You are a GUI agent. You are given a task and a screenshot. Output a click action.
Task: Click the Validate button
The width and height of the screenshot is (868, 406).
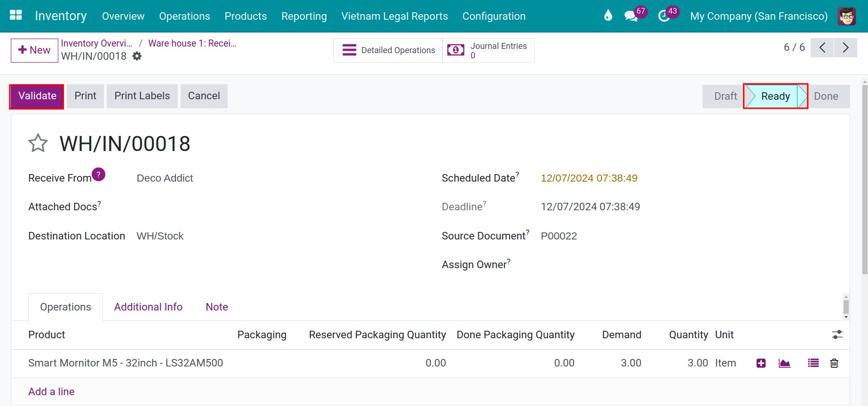(x=37, y=96)
